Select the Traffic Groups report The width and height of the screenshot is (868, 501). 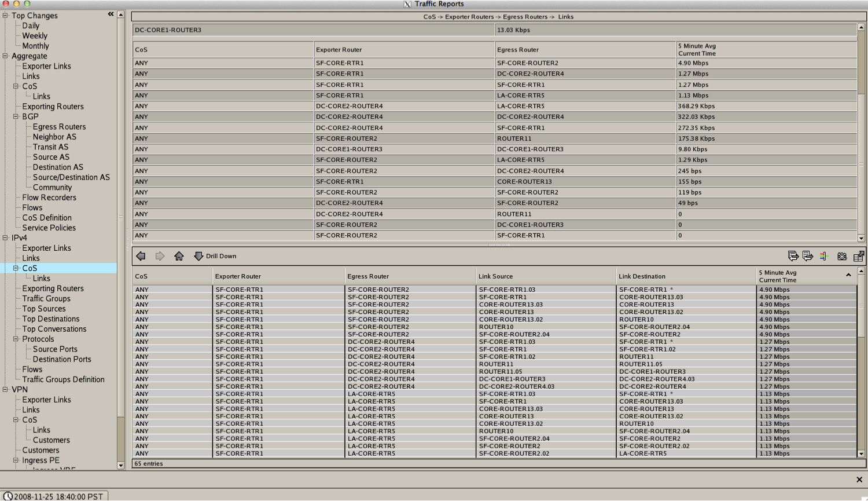[46, 299]
